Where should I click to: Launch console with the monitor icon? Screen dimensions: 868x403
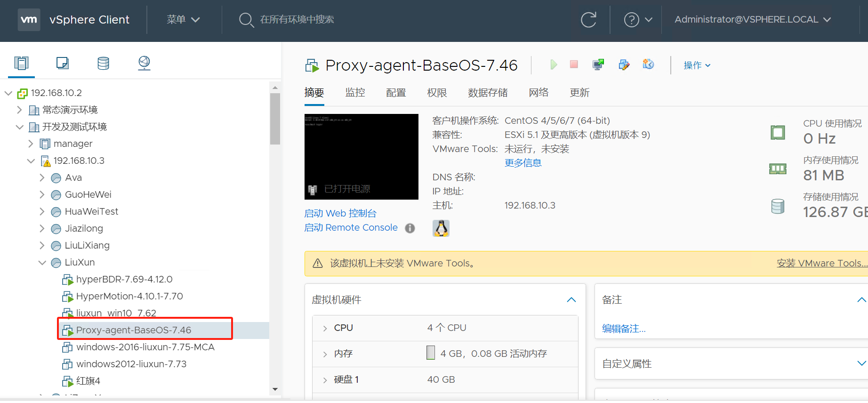598,64
